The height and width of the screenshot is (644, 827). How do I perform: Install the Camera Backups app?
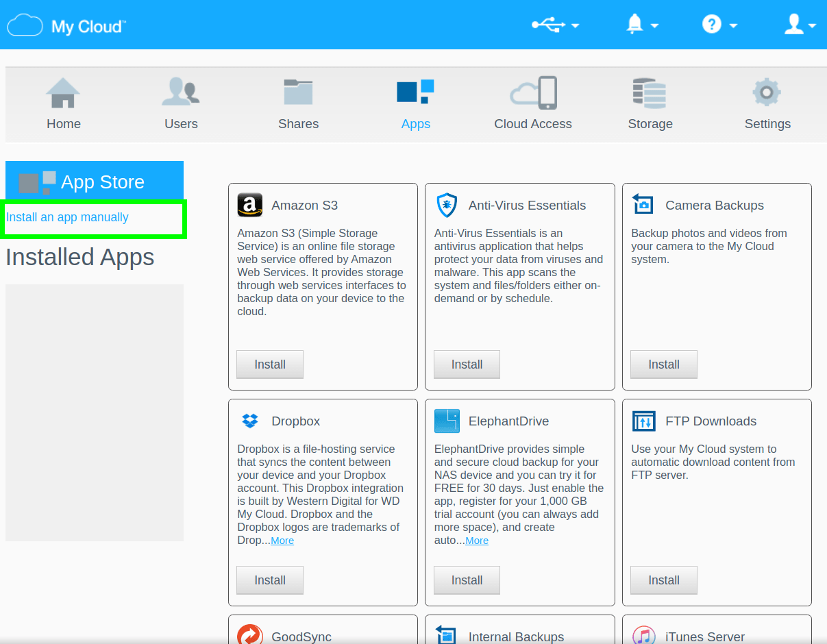pos(664,364)
